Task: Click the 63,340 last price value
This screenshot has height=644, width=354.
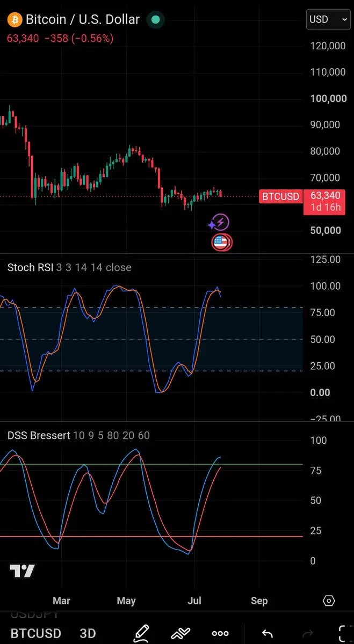Action: click(23, 39)
